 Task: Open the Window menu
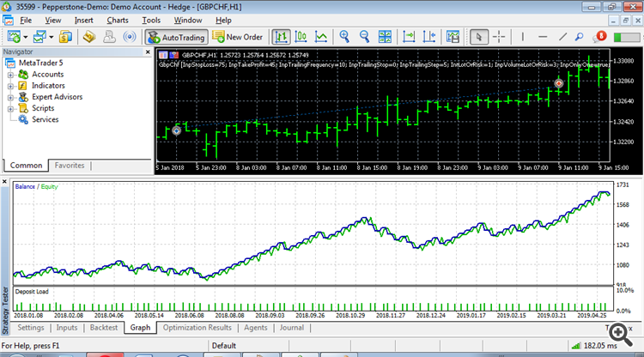click(188, 20)
